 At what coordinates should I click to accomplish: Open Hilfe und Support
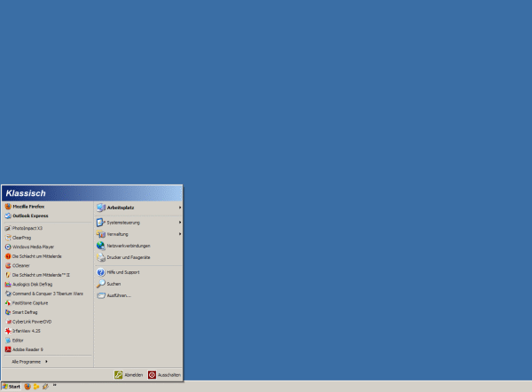point(123,272)
